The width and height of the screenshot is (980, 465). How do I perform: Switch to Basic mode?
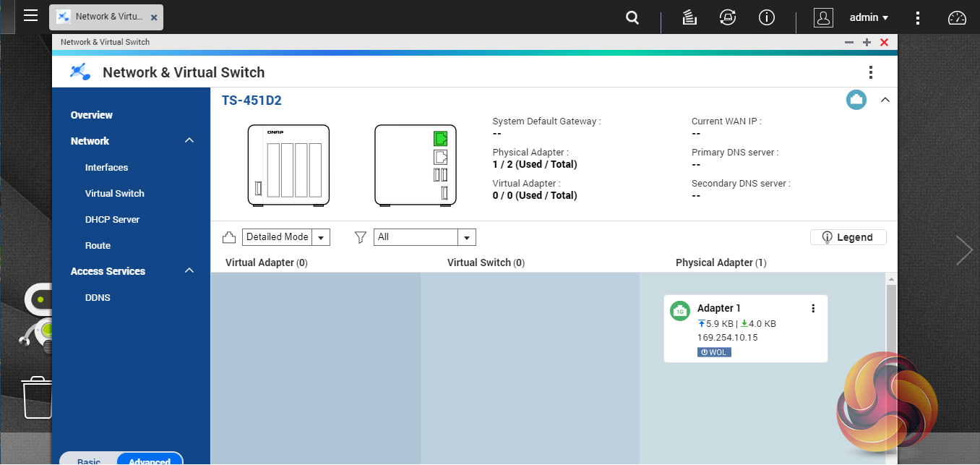[x=90, y=459]
